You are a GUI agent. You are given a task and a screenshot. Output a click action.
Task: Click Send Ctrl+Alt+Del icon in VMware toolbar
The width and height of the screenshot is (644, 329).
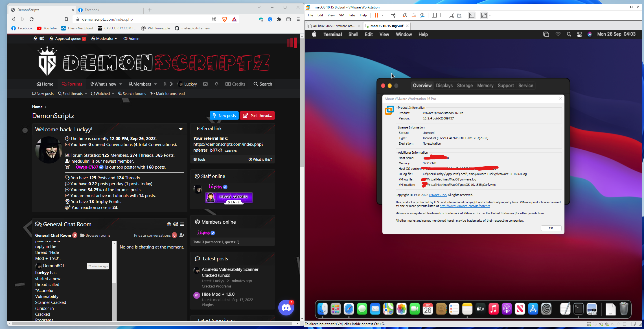click(x=393, y=15)
